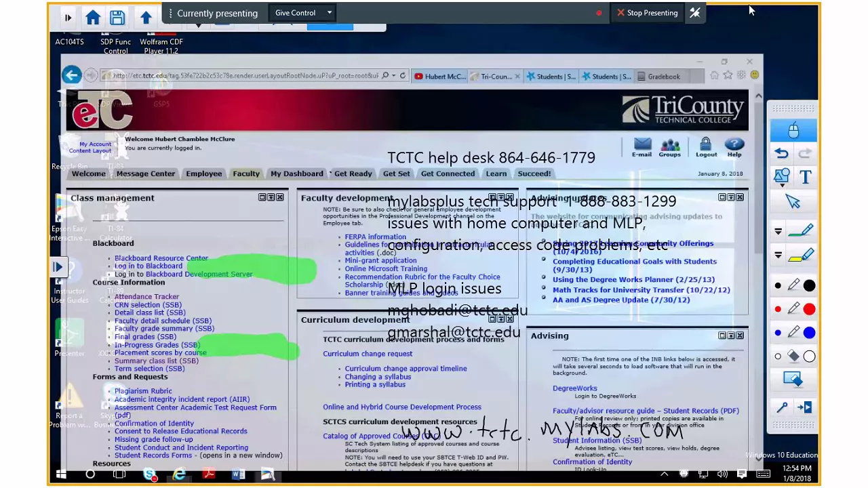This screenshot has width=868, height=488.
Task: Select the eraser tool
Action: 793,356
